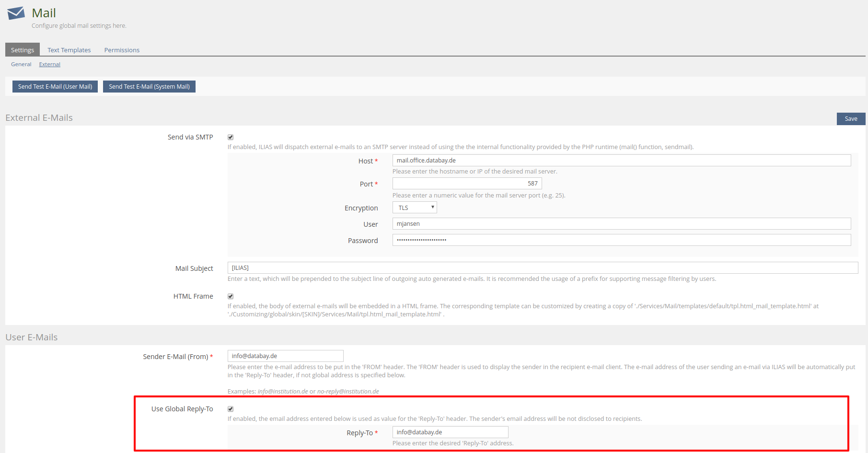Viewport: 868px width, 453px height.
Task: Select the Settings tab
Action: point(23,50)
